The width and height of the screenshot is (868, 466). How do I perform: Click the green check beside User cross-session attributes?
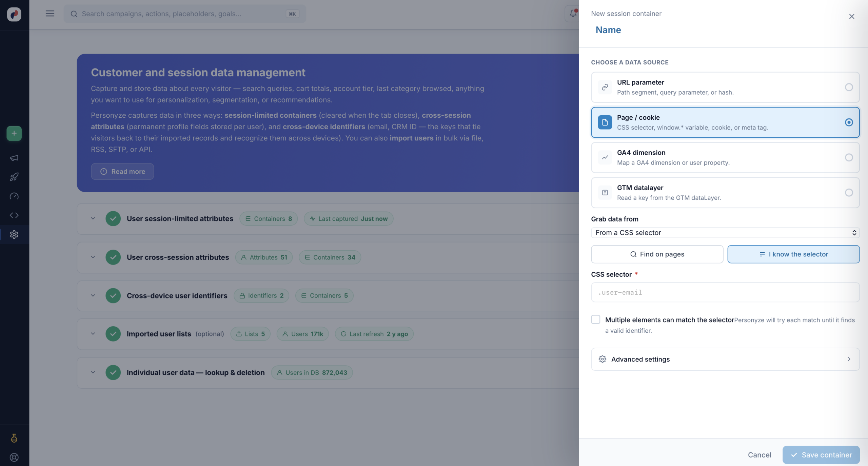[x=113, y=257]
